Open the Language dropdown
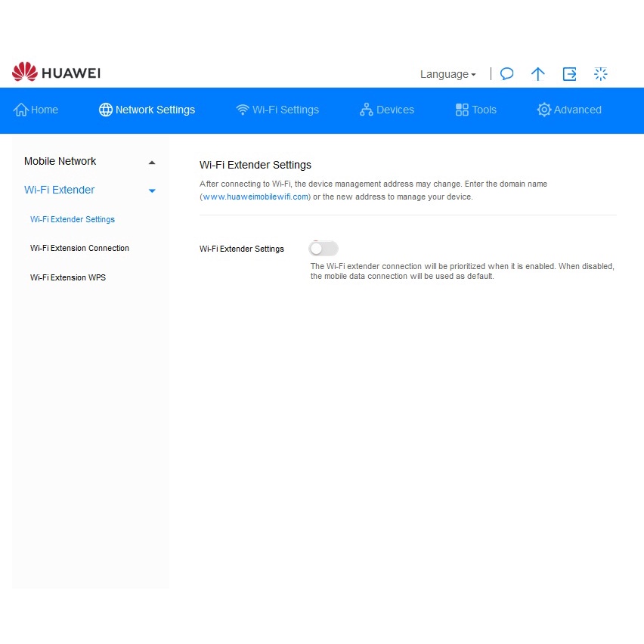 click(447, 74)
